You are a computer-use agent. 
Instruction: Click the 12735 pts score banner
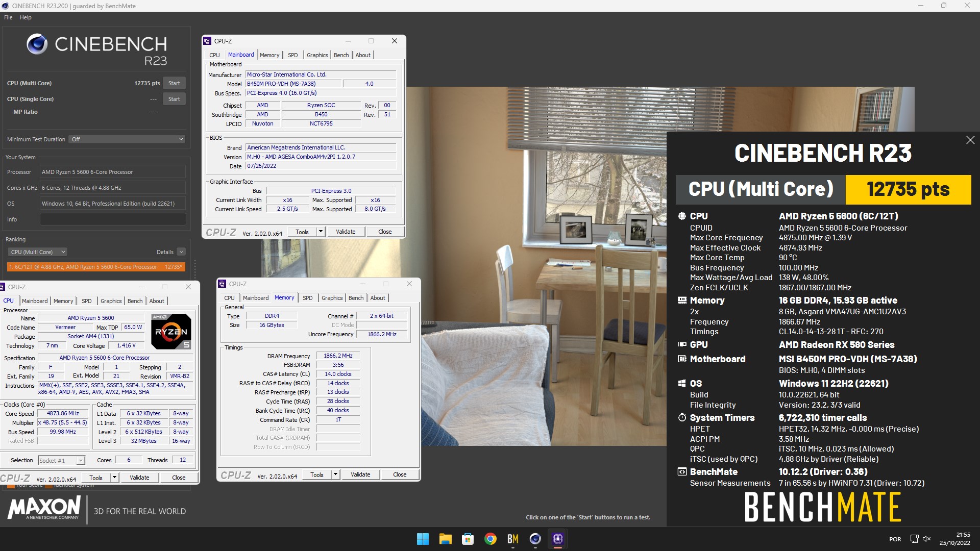click(908, 190)
